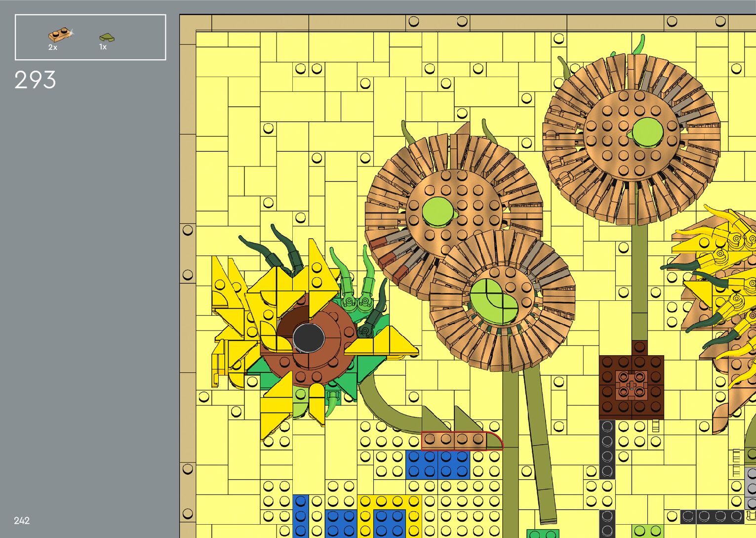The image size is (756, 538).
Task: Select the 1x quantity label
Action: point(103,47)
